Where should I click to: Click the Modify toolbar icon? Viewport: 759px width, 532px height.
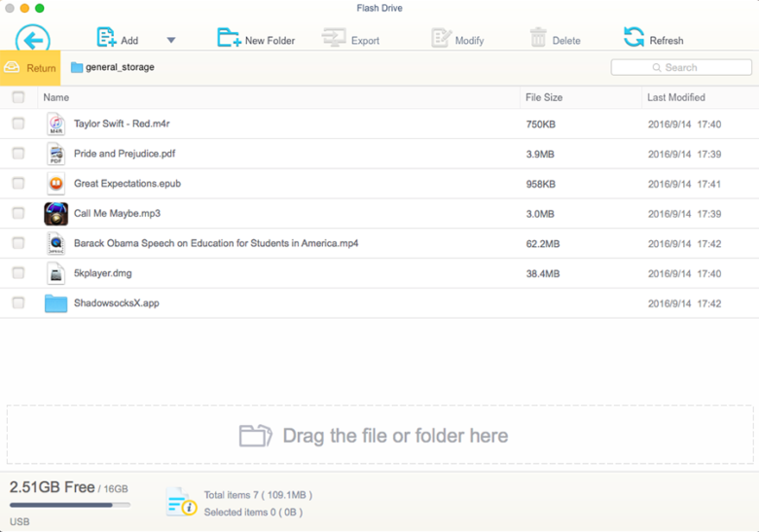[x=441, y=38]
